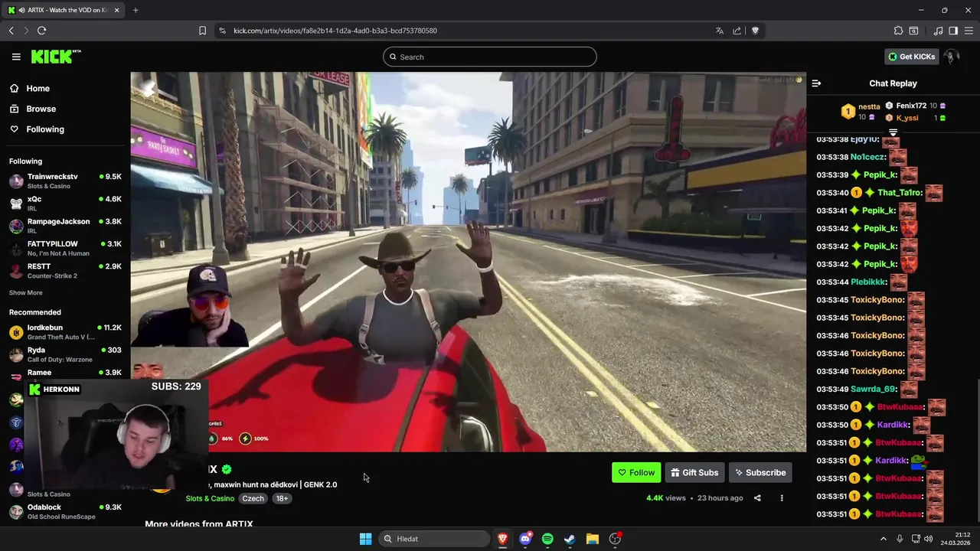The image size is (980, 551).
Task: Open K_yssi in the gifters leaderboard
Action: pyautogui.click(x=907, y=118)
